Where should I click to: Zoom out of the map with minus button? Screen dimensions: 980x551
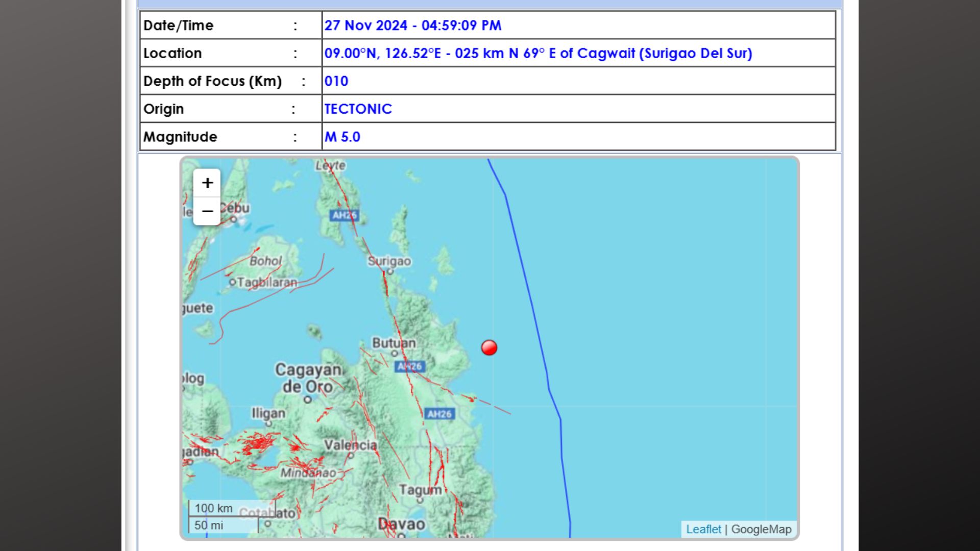pos(207,211)
